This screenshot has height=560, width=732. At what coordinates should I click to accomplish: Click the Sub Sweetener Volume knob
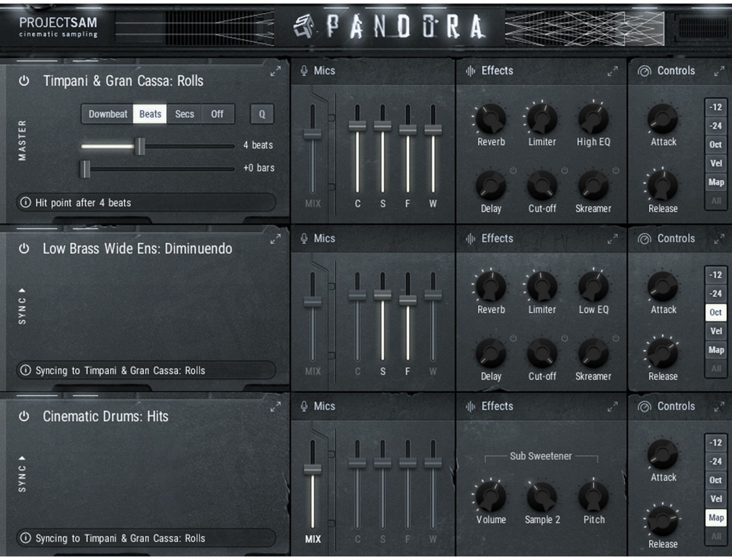pos(491,497)
